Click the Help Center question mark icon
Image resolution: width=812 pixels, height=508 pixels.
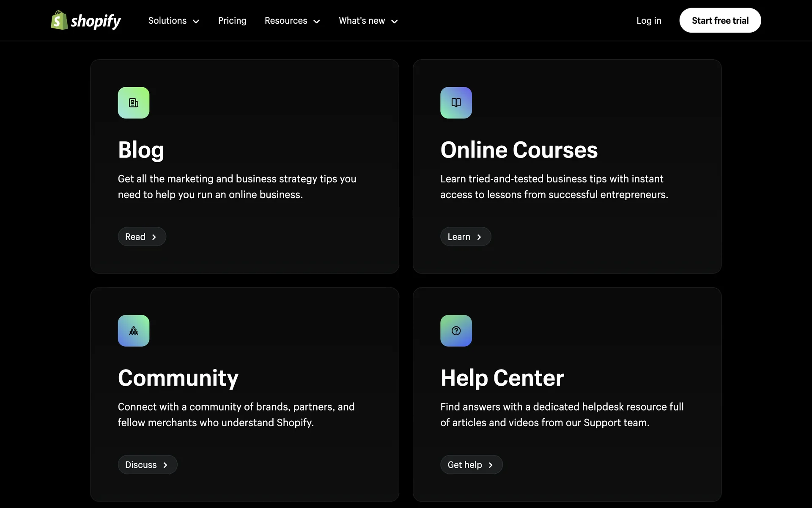(456, 331)
